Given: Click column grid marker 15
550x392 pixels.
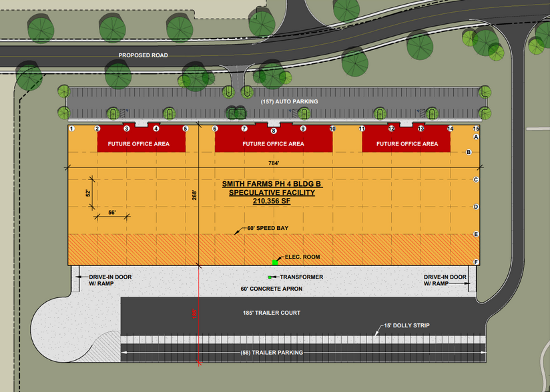Looking at the screenshot, I should coord(476,129).
